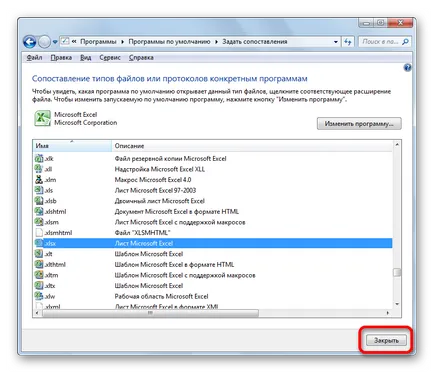Click the Back navigation arrow
Screen dimensions: 434x373
30,42
